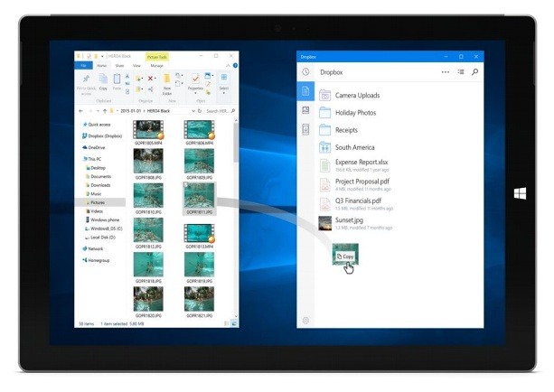Toggle the checkbox on the GOPR1811.JPG thumbnail
Viewport: 554px width, 392px height.
coord(185,185)
